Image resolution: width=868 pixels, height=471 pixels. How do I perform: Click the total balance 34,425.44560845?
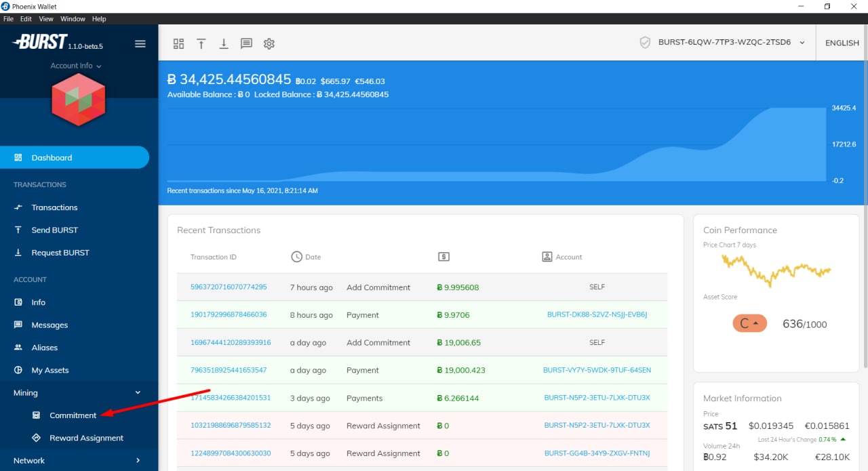pyautogui.click(x=229, y=79)
